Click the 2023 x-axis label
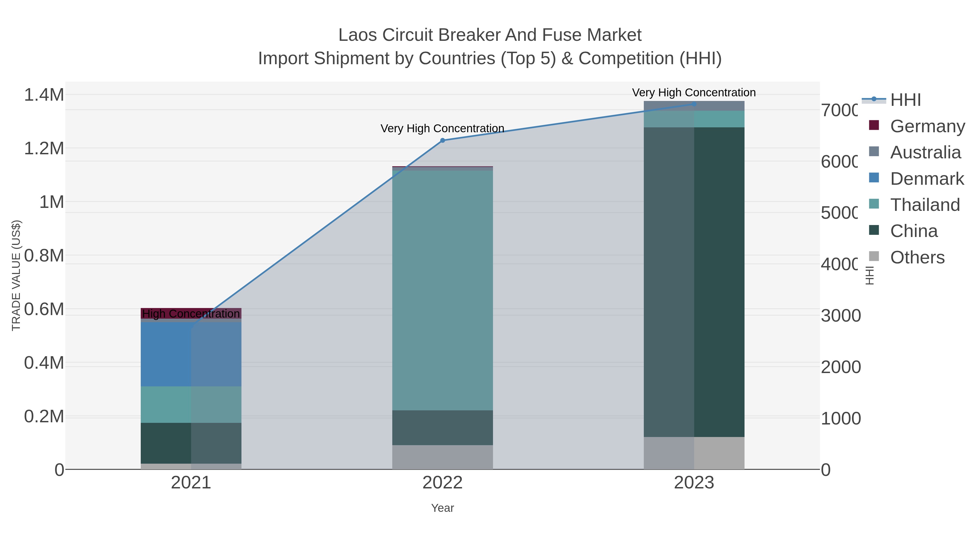Viewport: 980px width, 551px height. (694, 483)
